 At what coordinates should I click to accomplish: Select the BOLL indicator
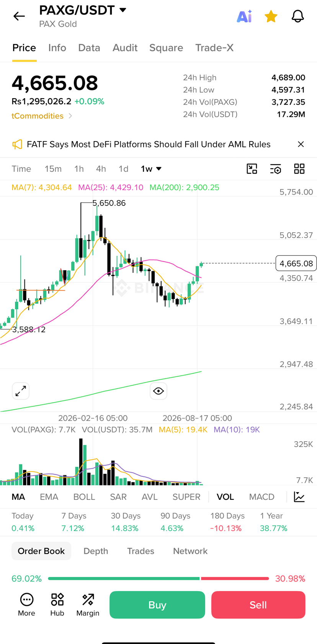pyautogui.click(x=84, y=497)
